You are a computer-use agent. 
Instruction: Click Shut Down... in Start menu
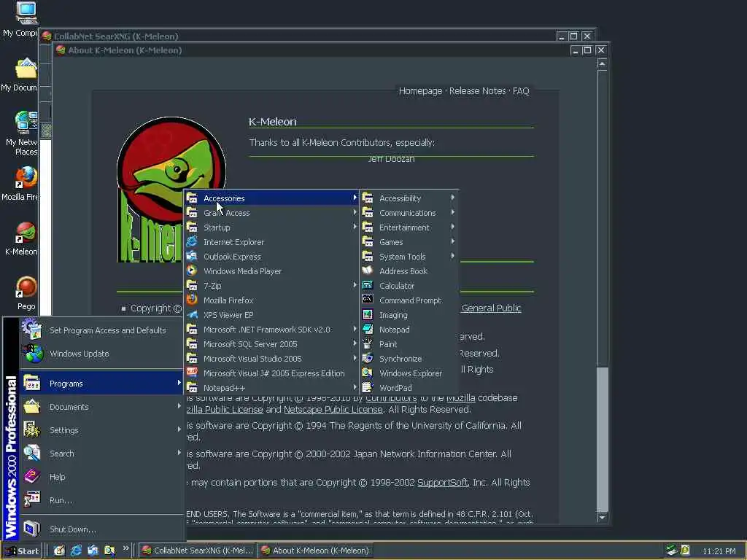tap(101, 529)
